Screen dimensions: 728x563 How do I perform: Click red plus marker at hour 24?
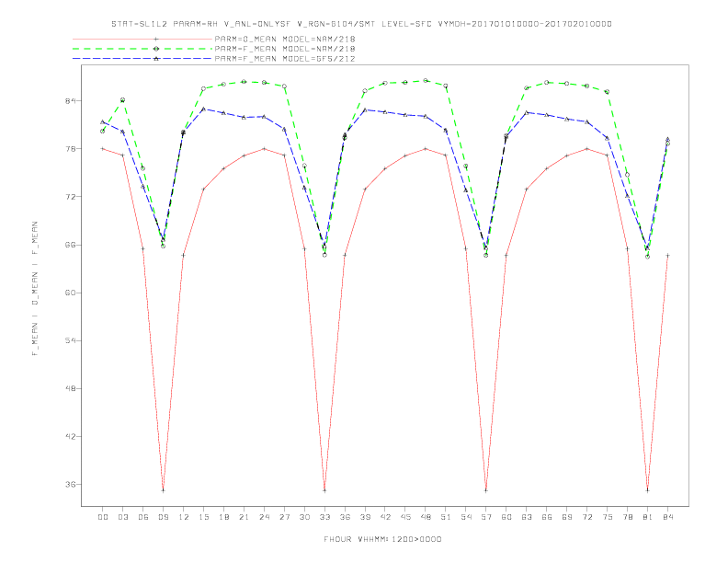[x=264, y=149]
